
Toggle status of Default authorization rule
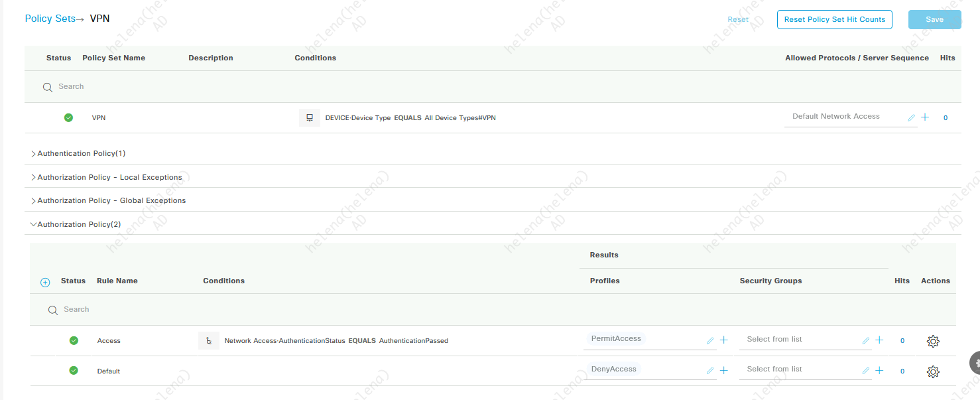74,371
